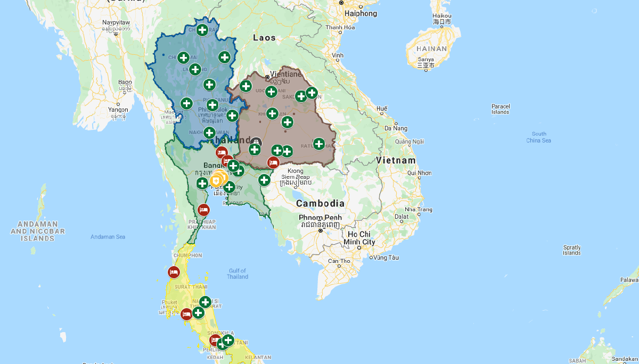
Task: Open right green cross marker at Sakon Nakhon
Action: pyautogui.click(x=312, y=93)
